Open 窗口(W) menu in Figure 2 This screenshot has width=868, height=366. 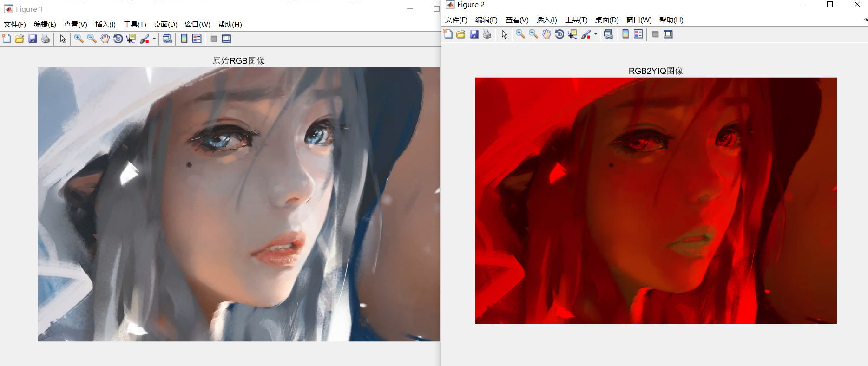[639, 20]
